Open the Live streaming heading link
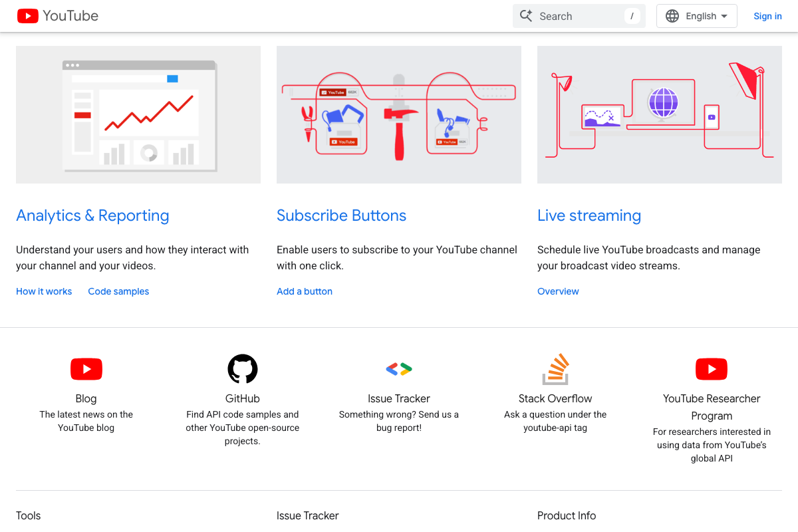798x532 pixels. [589, 215]
